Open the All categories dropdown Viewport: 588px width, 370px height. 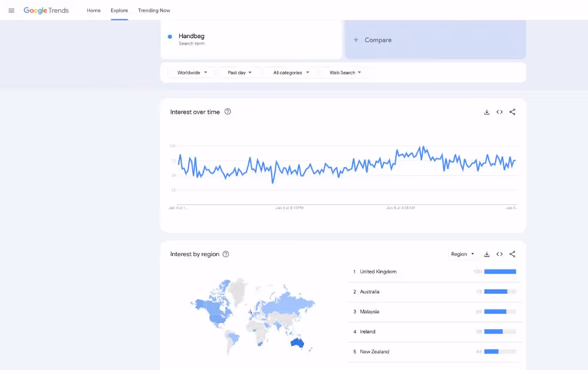tap(291, 73)
